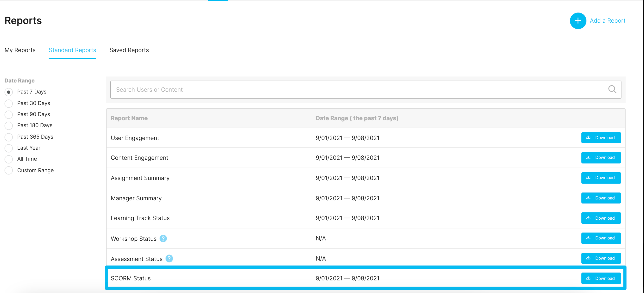This screenshot has width=644, height=293.
Task: Click the Report Name column header
Action: point(129,118)
